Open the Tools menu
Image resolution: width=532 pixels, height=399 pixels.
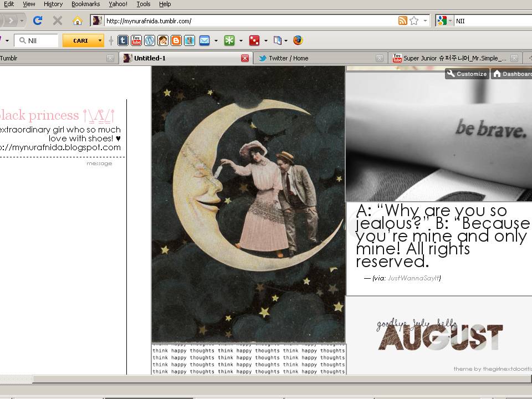pyautogui.click(x=143, y=4)
